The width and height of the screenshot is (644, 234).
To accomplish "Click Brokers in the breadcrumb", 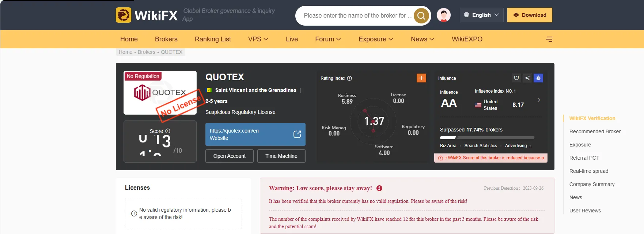I will [147, 52].
